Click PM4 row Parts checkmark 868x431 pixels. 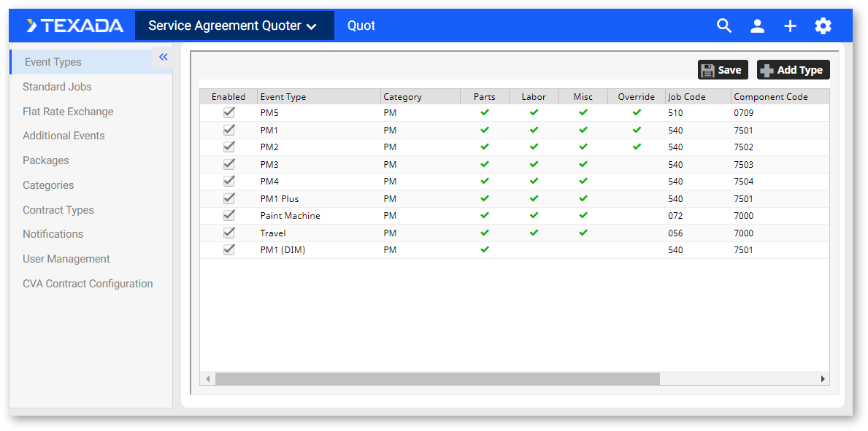coord(485,181)
